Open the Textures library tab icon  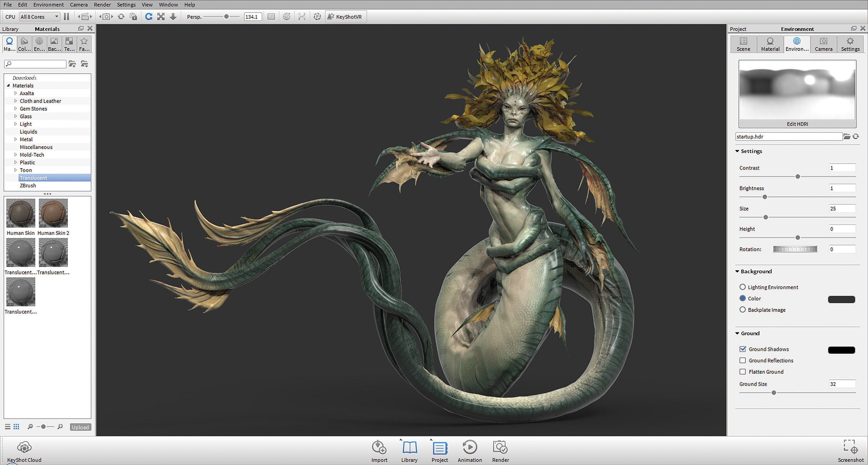click(x=69, y=44)
